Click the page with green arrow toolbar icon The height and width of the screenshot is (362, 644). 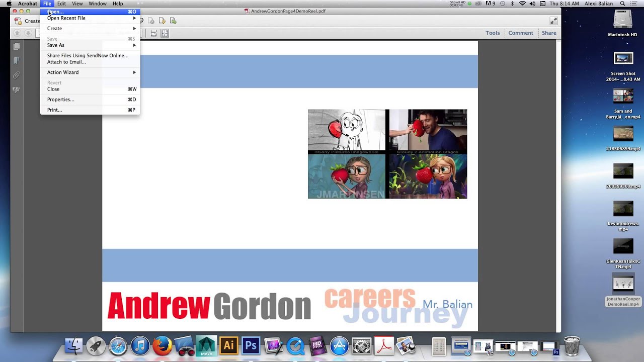click(x=173, y=21)
